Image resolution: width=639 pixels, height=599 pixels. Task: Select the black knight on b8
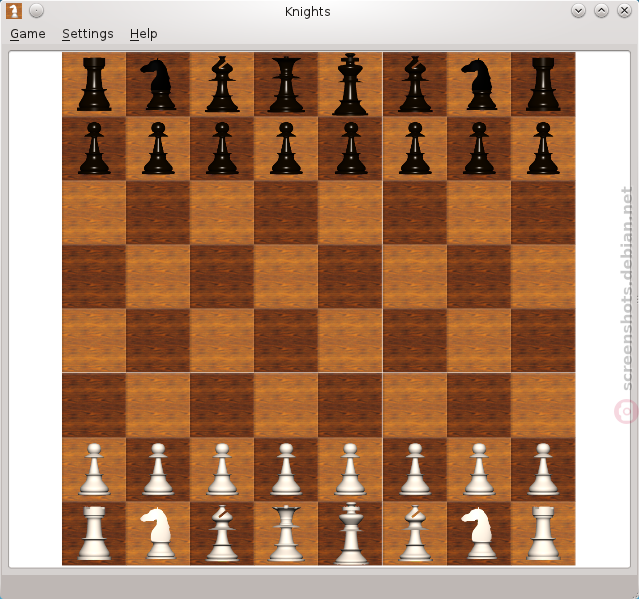(x=158, y=84)
